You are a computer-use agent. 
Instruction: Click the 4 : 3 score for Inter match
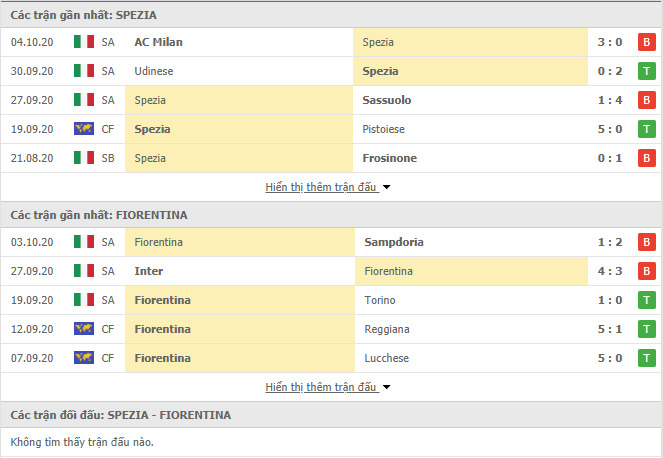click(x=610, y=271)
